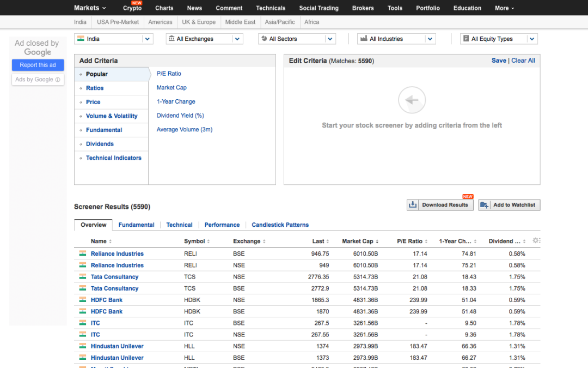Open the All Equity Types dropdown
The width and height of the screenshot is (588, 368).
pyautogui.click(x=499, y=39)
